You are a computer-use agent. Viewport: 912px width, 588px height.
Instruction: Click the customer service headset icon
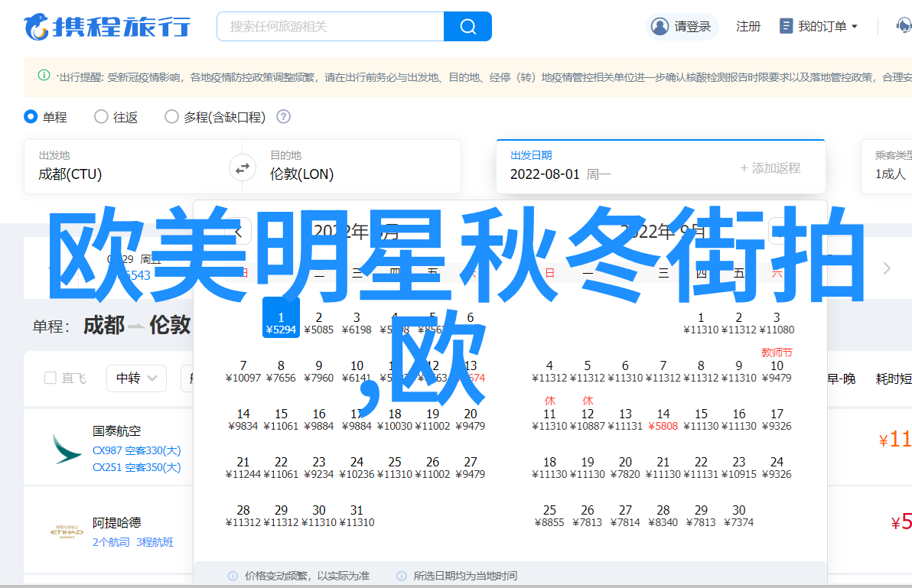[x=904, y=26]
